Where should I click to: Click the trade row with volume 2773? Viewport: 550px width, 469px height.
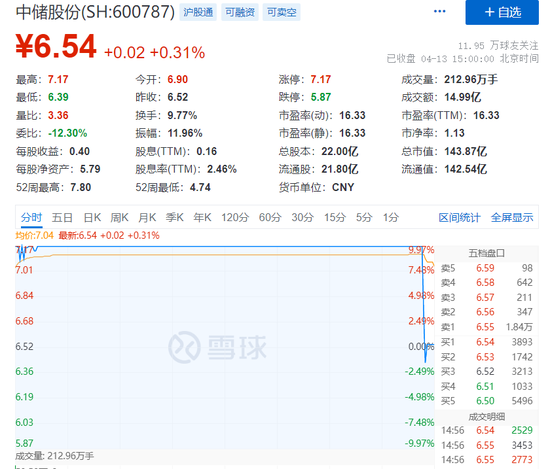click(487, 460)
